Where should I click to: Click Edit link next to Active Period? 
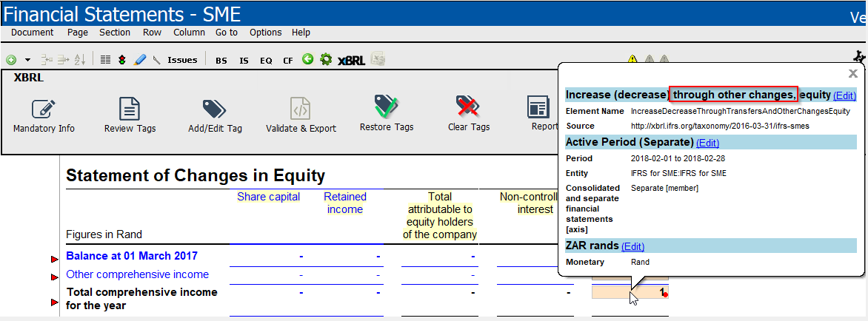coord(707,143)
